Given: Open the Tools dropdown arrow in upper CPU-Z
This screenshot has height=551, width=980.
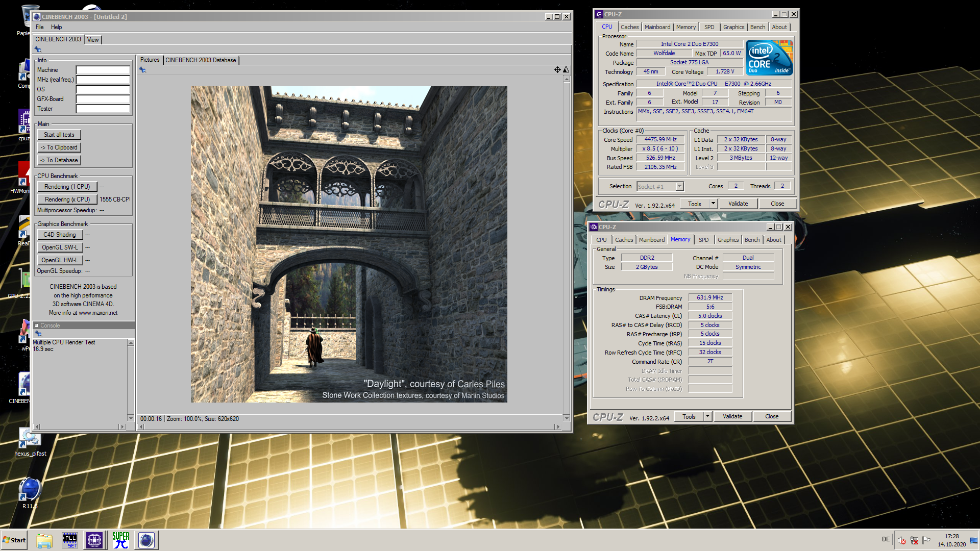Looking at the screenshot, I should click(x=713, y=204).
